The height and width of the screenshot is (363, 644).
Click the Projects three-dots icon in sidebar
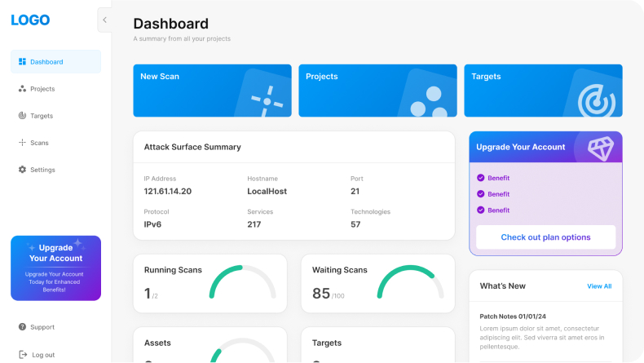[22, 89]
